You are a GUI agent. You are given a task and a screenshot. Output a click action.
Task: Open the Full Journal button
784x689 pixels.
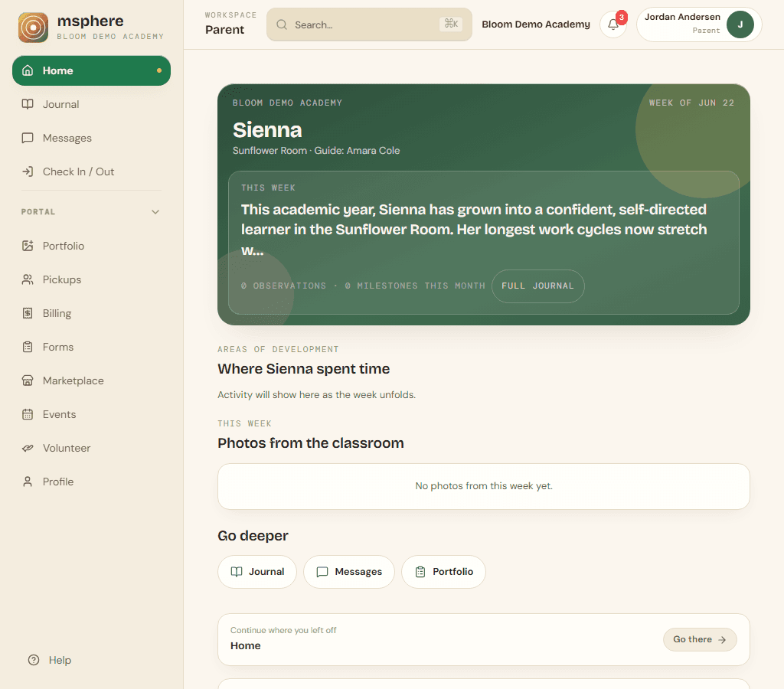point(537,286)
